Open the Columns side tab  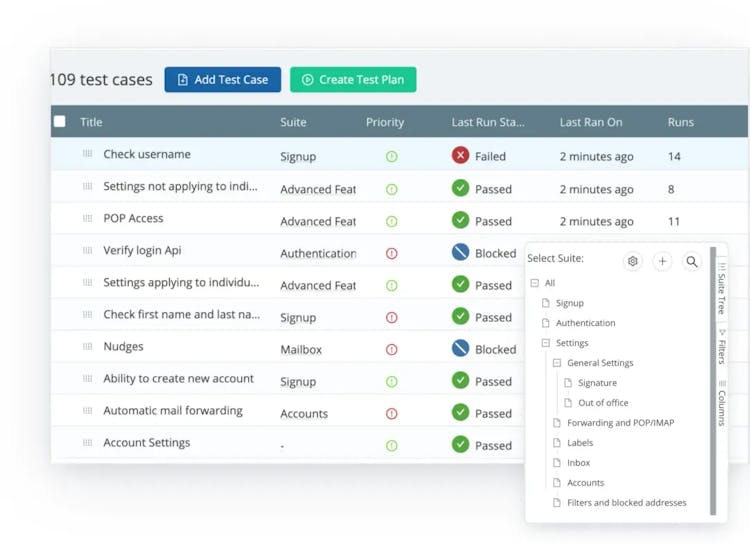722,403
